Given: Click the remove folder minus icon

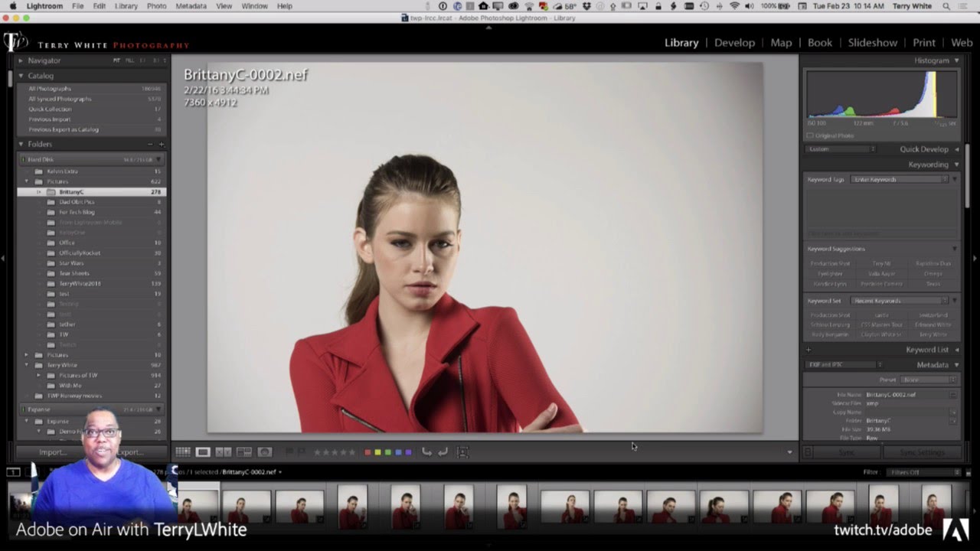Looking at the screenshot, I should click(150, 144).
